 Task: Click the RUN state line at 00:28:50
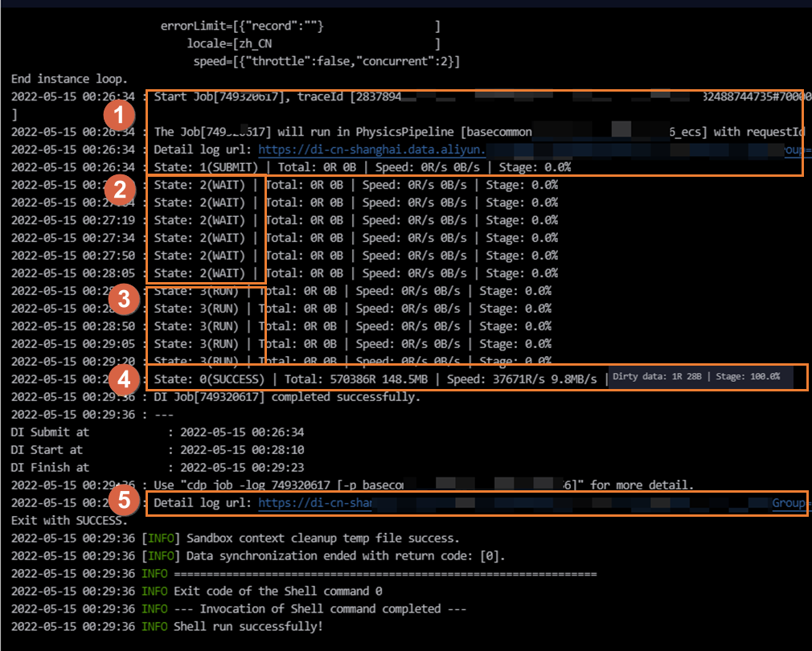click(x=281, y=326)
